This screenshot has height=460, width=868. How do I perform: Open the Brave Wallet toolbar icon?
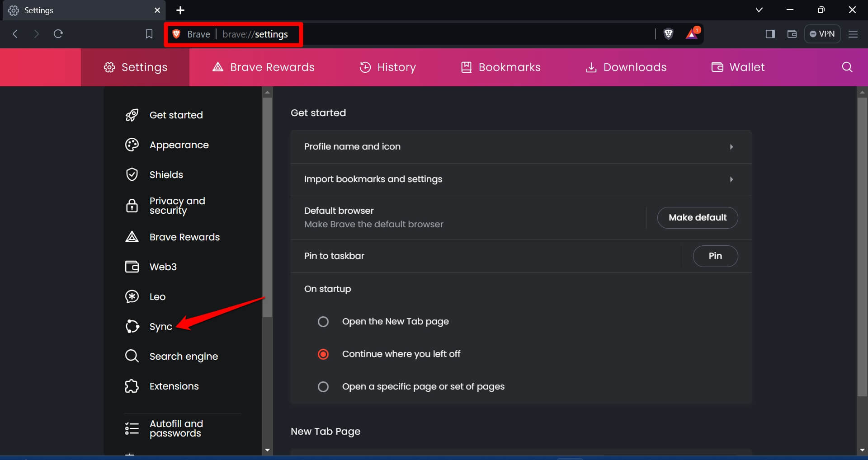point(792,34)
